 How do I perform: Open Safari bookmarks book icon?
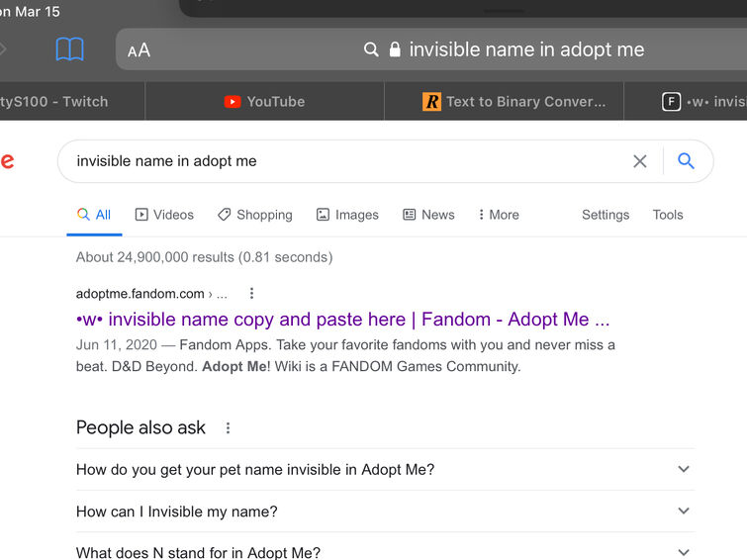[x=69, y=49]
